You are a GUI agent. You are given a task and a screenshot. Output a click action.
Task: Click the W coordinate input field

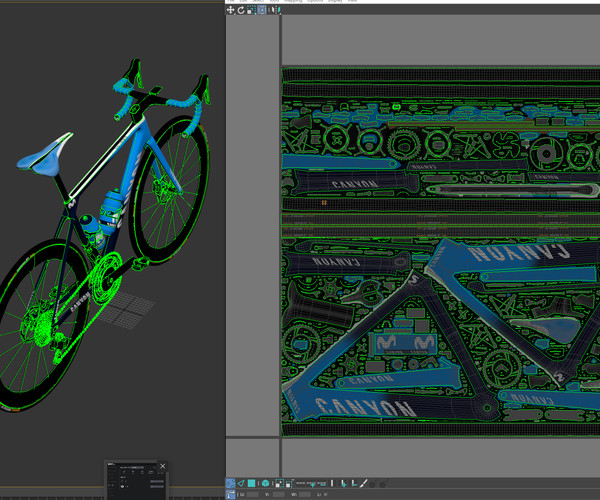305,495
